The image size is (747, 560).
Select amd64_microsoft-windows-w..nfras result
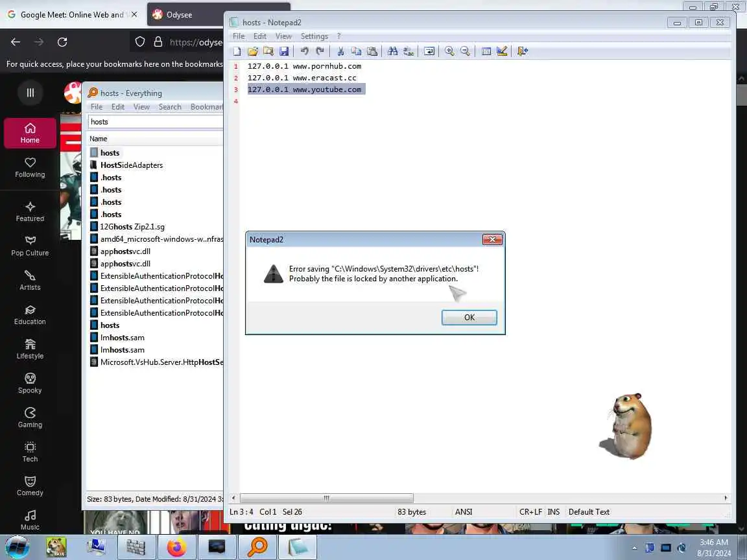point(156,239)
